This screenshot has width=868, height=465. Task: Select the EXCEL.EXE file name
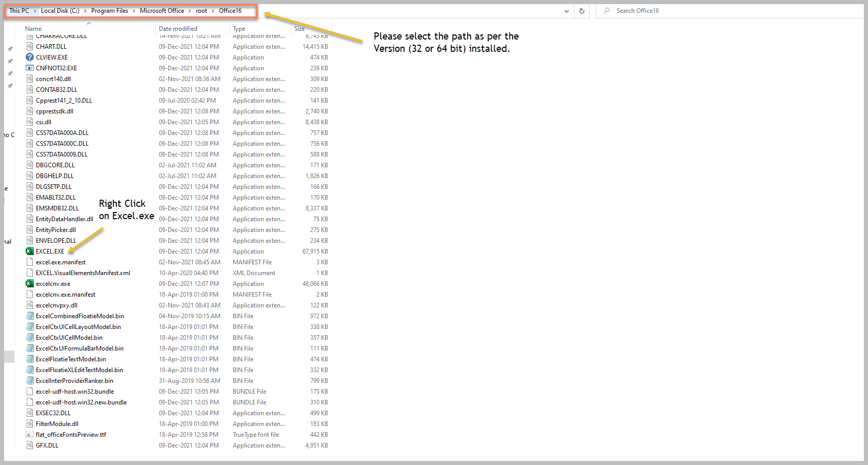point(50,251)
